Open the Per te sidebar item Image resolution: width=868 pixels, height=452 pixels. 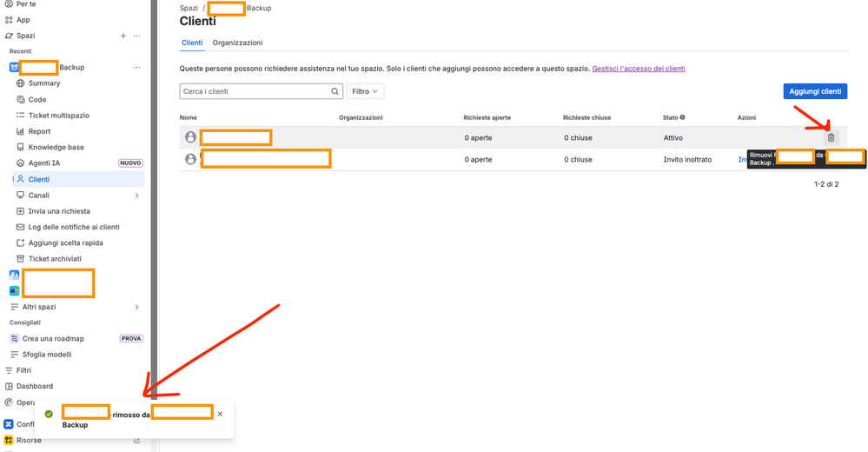[x=26, y=3]
